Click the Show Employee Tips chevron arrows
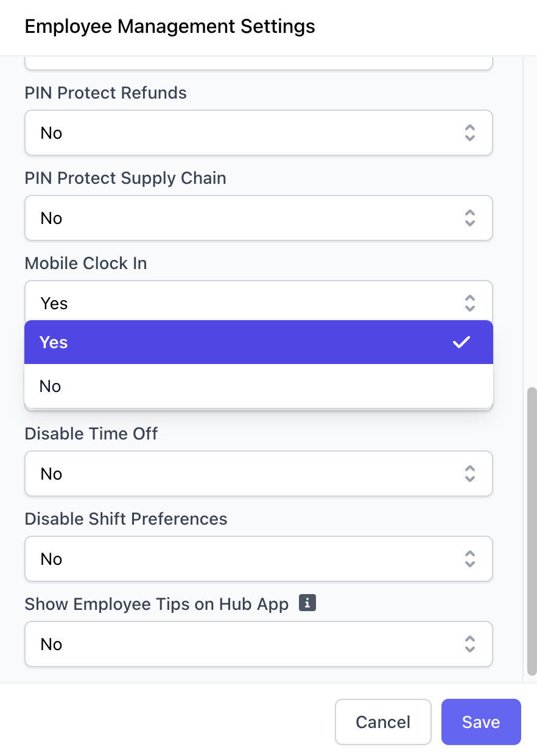 coord(469,644)
